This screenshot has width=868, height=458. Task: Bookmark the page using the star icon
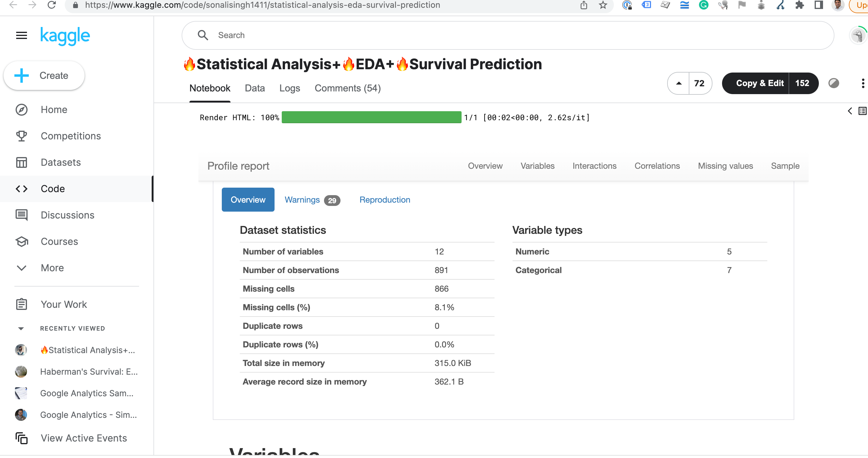[603, 5]
